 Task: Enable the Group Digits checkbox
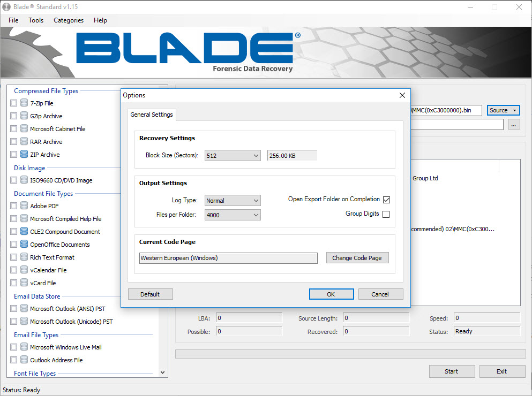coord(386,214)
